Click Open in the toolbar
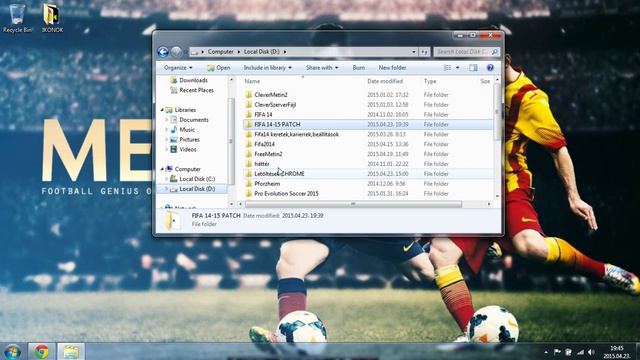This screenshot has width=640, height=360. coord(218,68)
